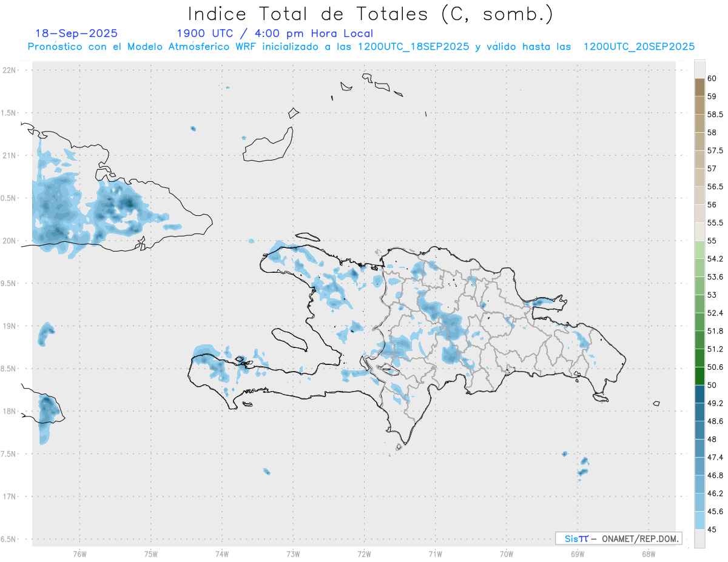Click the '60' value on the color scale
This screenshot has height=562, width=728.
pyautogui.click(x=712, y=78)
